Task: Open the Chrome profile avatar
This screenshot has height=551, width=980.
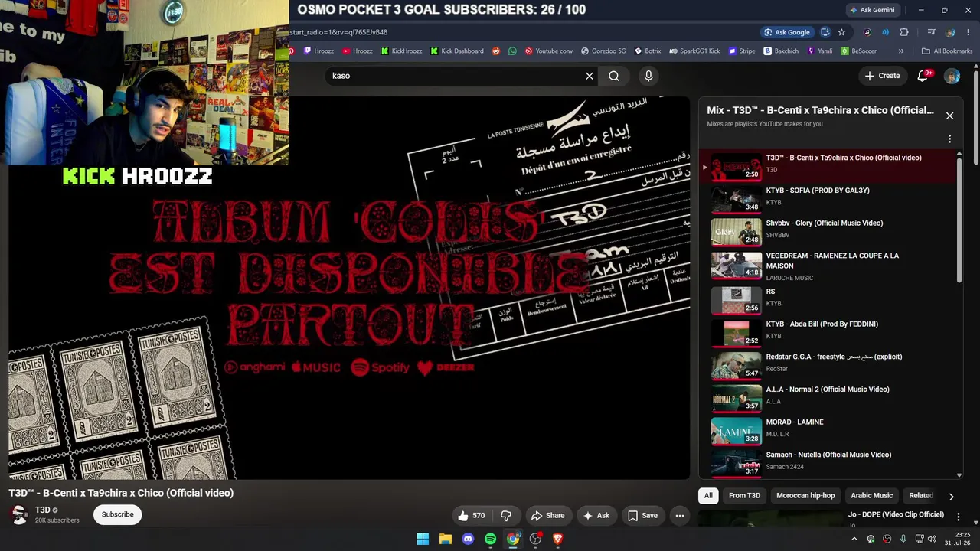Action: [x=950, y=32]
